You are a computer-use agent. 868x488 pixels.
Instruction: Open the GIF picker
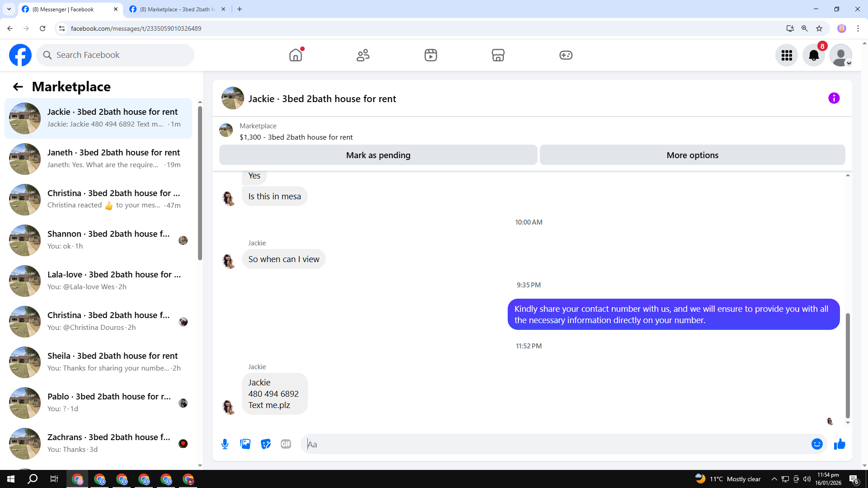[286, 444]
